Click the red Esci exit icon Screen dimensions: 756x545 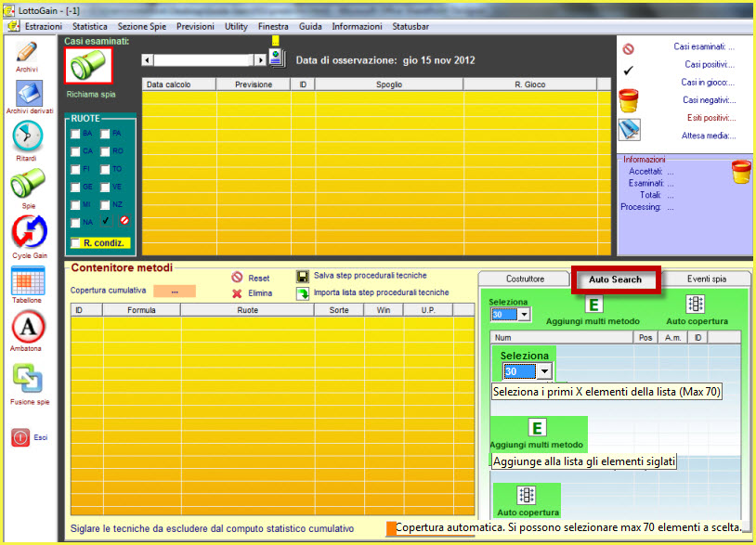(x=20, y=437)
